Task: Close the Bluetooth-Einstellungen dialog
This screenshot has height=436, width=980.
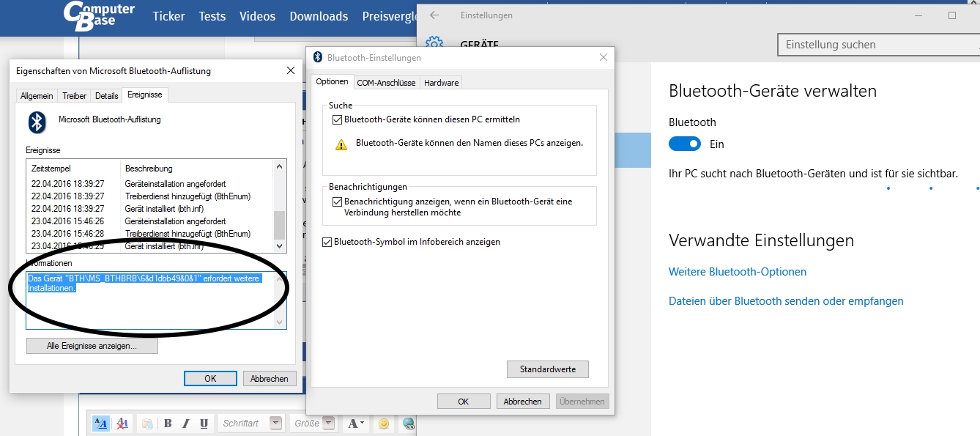Action: tap(604, 57)
